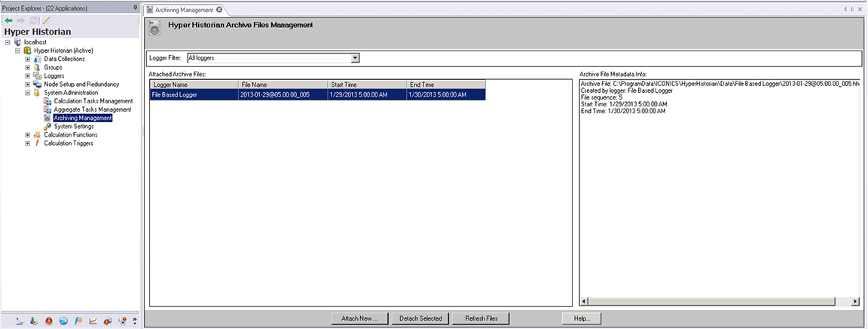Open System Settings node in tree

(x=73, y=126)
